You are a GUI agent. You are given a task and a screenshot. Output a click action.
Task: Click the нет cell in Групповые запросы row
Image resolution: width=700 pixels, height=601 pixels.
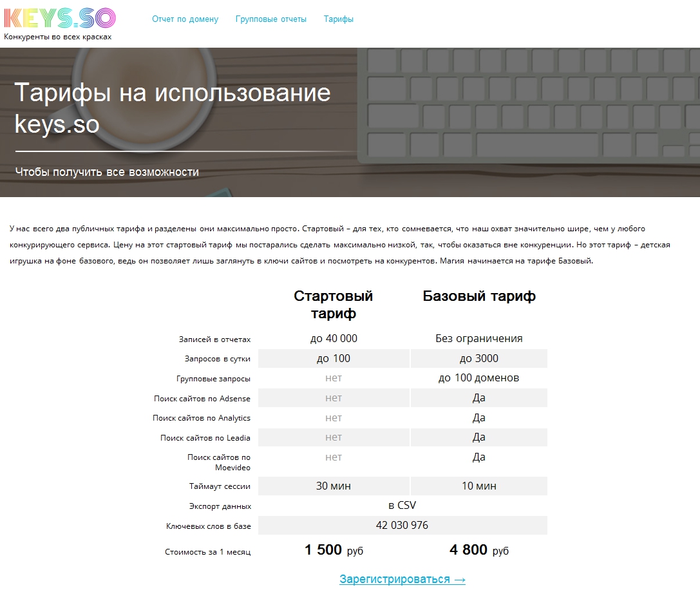point(334,378)
